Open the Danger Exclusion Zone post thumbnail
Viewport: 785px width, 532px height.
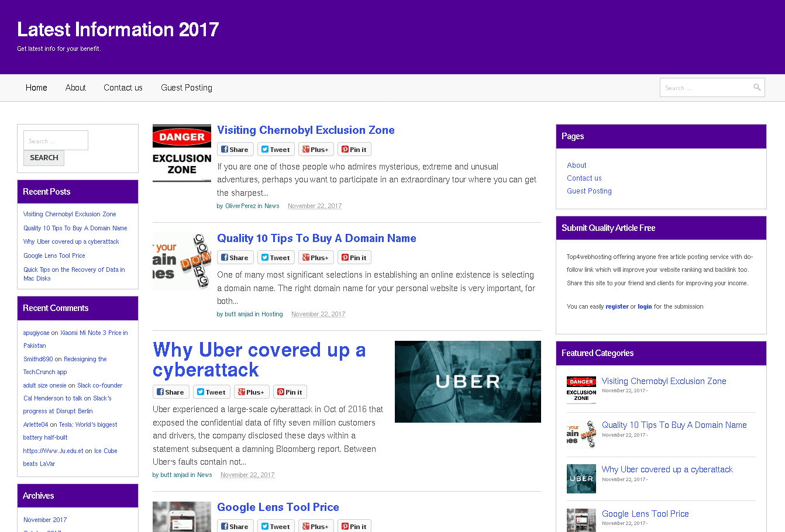[182, 153]
